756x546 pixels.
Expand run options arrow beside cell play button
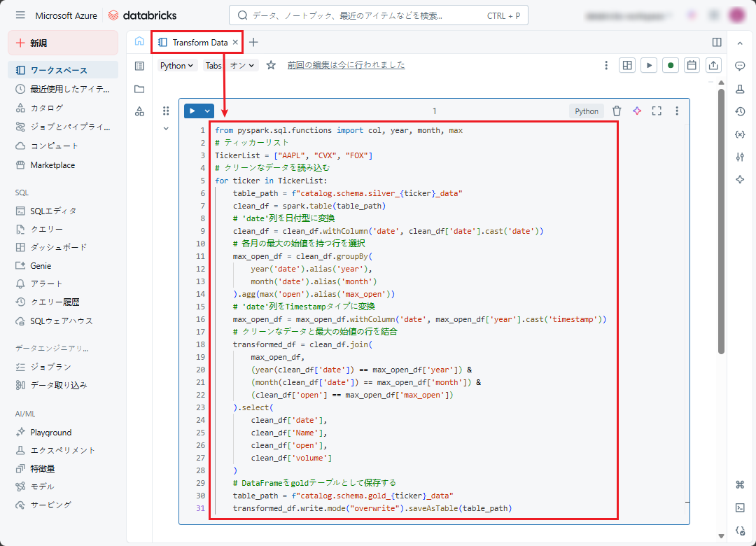(207, 111)
